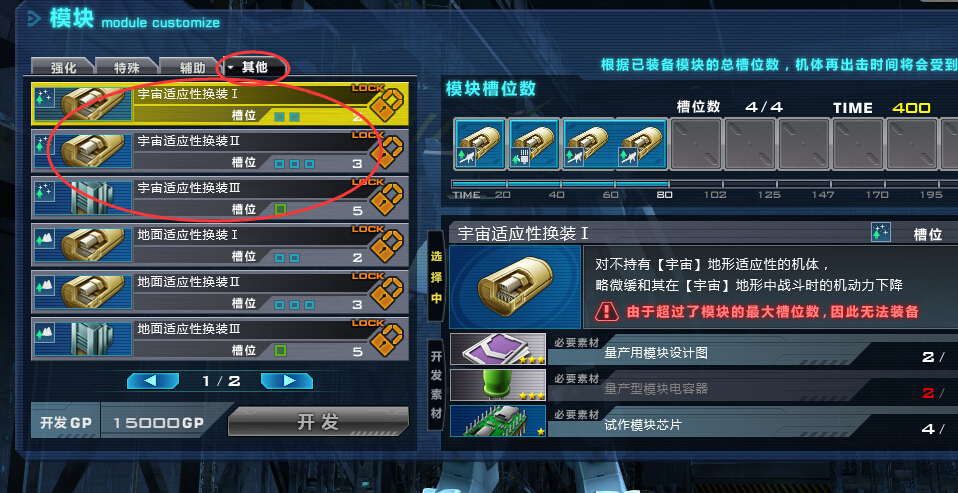Switch to the 强化 tab
958x493 pixels.
63,67
